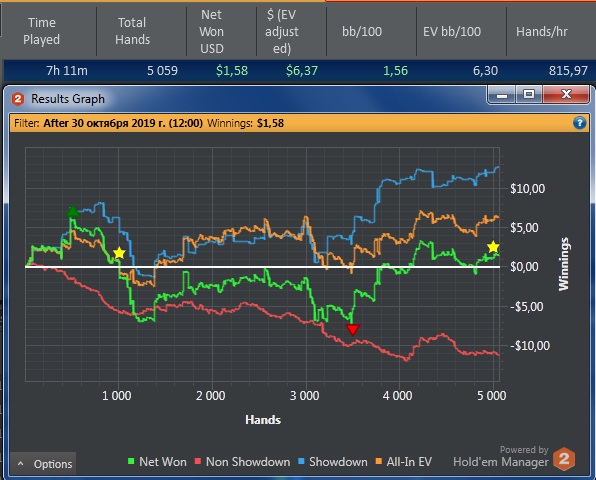Screen dimensions: 596x480
Task: Select the $6,37 EV adjusted cell
Action: pyautogui.click(x=302, y=71)
